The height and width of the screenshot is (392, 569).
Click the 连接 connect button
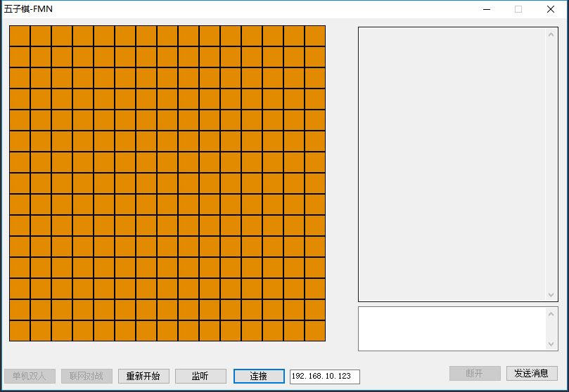coord(259,376)
